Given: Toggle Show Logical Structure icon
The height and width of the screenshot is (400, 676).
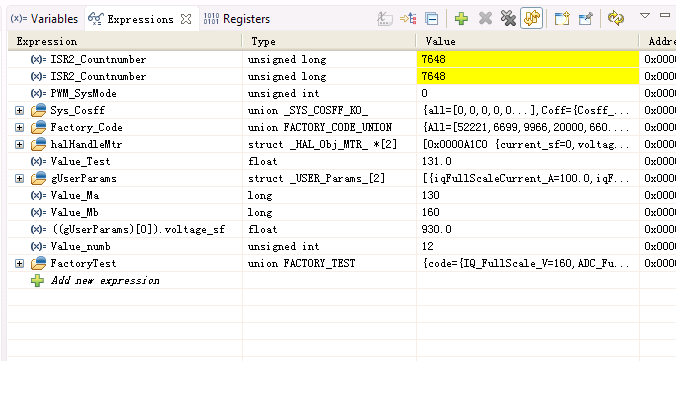Looking at the screenshot, I should [408, 19].
